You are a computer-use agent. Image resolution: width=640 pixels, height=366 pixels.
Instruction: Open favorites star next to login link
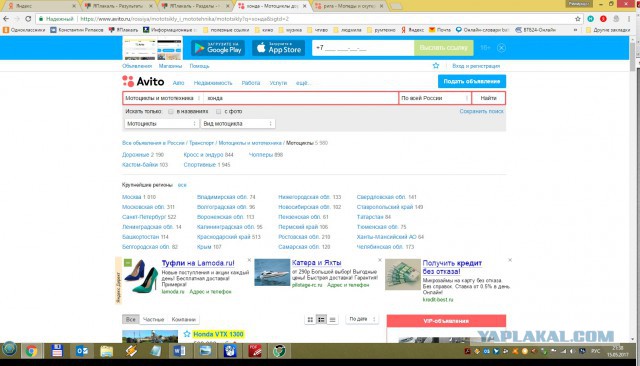(436, 66)
